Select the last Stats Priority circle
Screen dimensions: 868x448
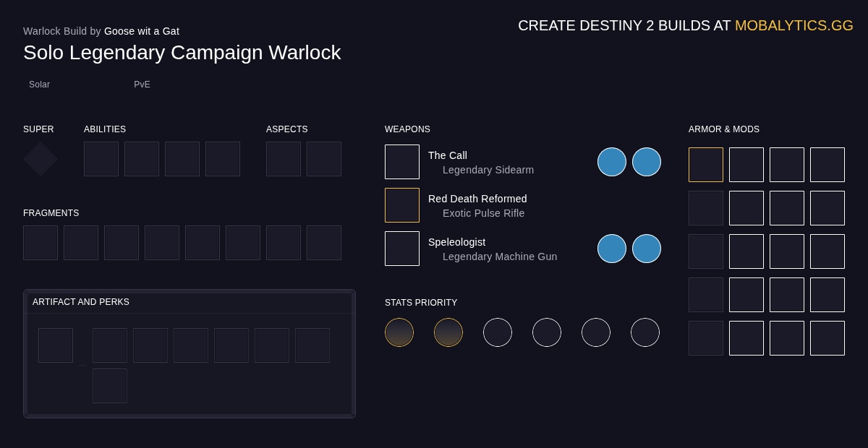(x=645, y=332)
